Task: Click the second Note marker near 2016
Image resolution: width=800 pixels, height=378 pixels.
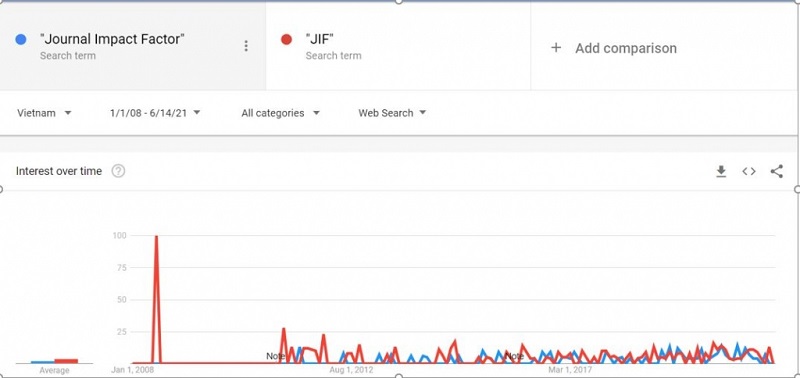Action: click(514, 356)
